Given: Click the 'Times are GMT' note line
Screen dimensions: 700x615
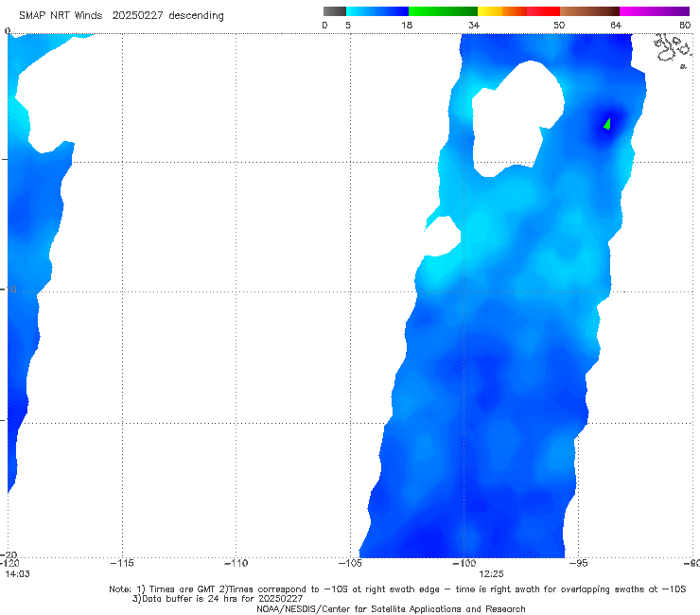Looking at the screenshot, I should (397, 589).
